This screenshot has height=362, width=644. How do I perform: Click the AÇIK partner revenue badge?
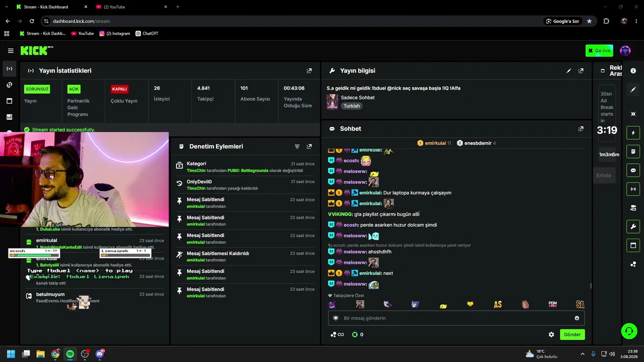pyautogui.click(x=74, y=89)
